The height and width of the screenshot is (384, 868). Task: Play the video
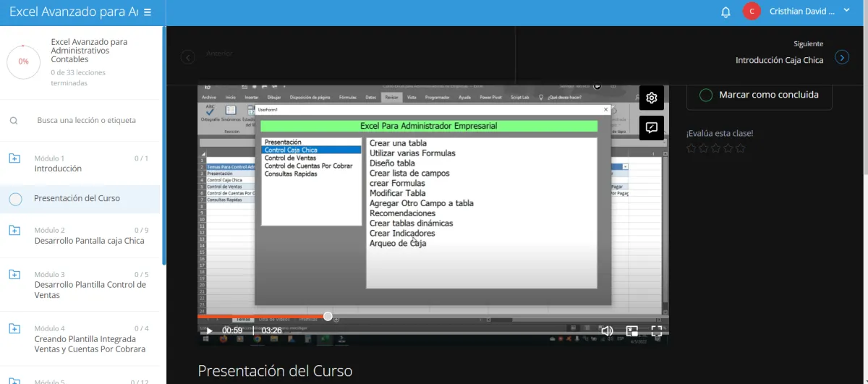coord(210,331)
